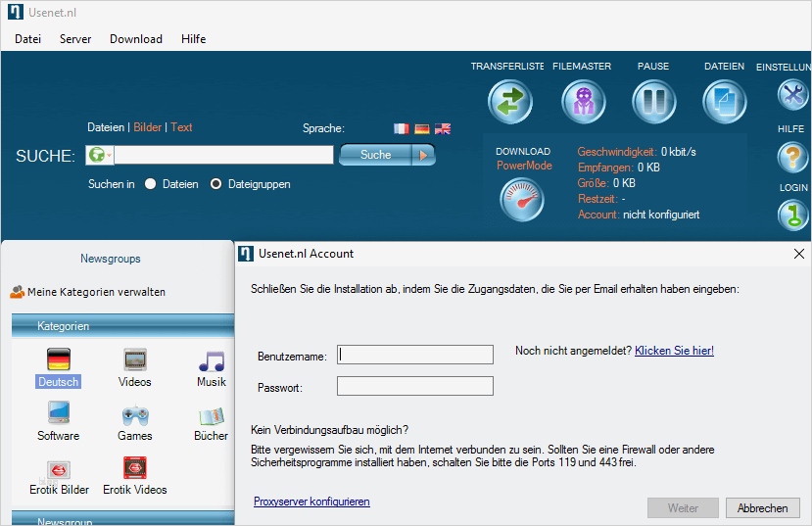Click the Newsgroups panel heading
Viewport: 812px width, 526px height.
111,259
